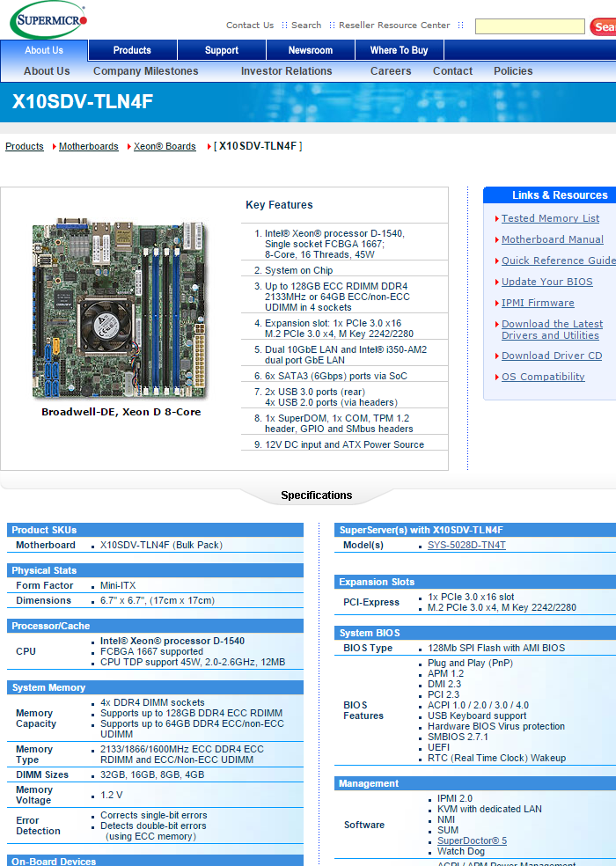Image resolution: width=616 pixels, height=866 pixels.
Task: Click the Physical Stats section header
Action: click(155, 570)
